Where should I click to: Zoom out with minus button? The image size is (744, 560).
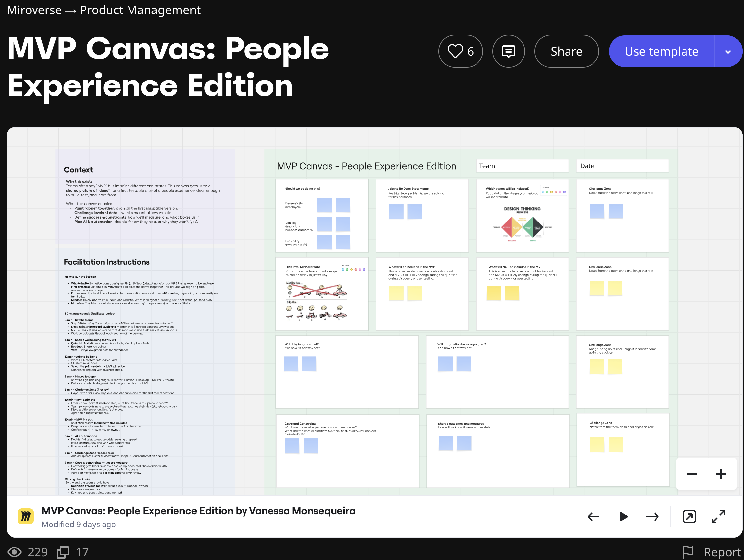692,474
